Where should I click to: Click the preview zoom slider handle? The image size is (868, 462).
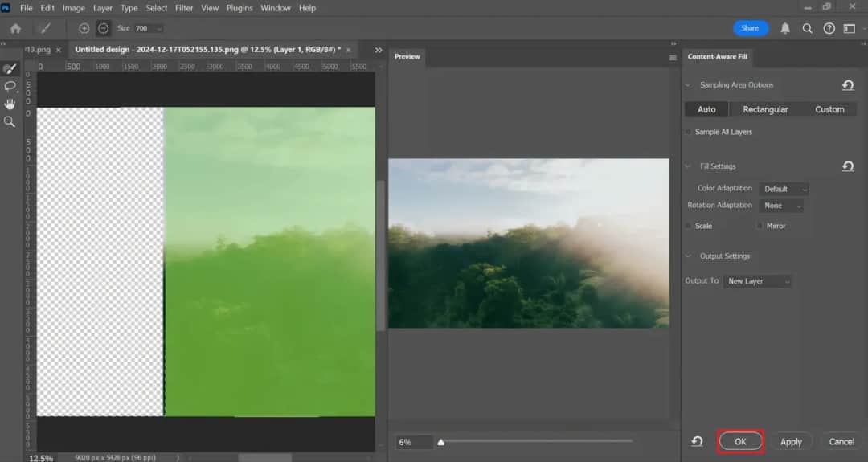pyautogui.click(x=441, y=441)
